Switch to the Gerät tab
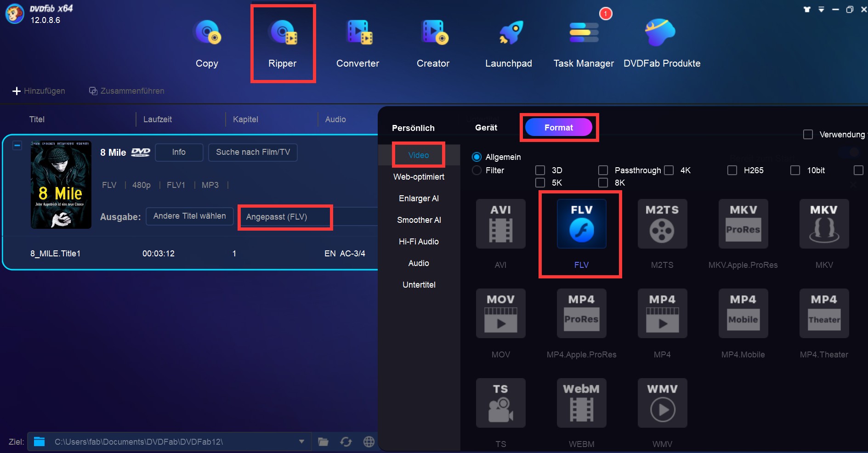Viewport: 868px width, 453px height. coord(486,128)
